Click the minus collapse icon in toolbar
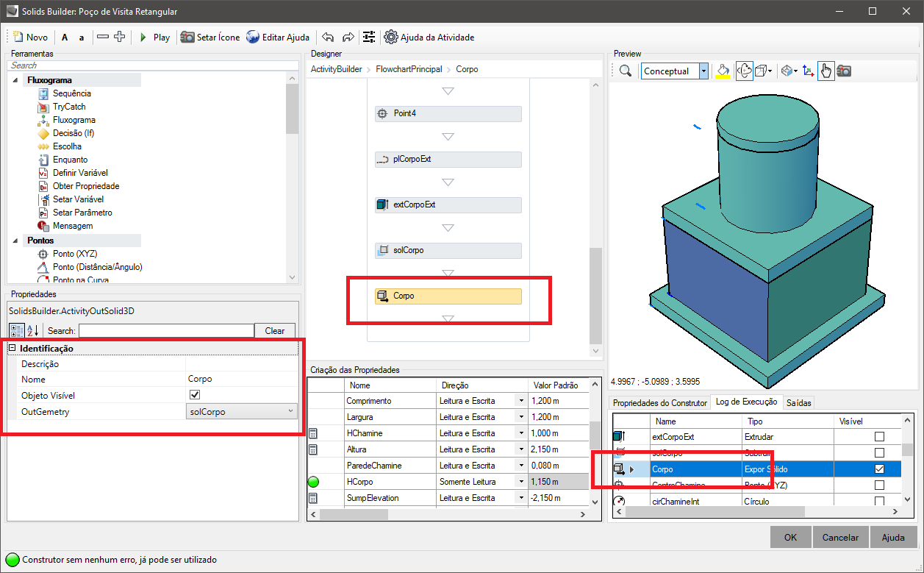Image resolution: width=924 pixels, height=573 pixels. pyautogui.click(x=103, y=37)
